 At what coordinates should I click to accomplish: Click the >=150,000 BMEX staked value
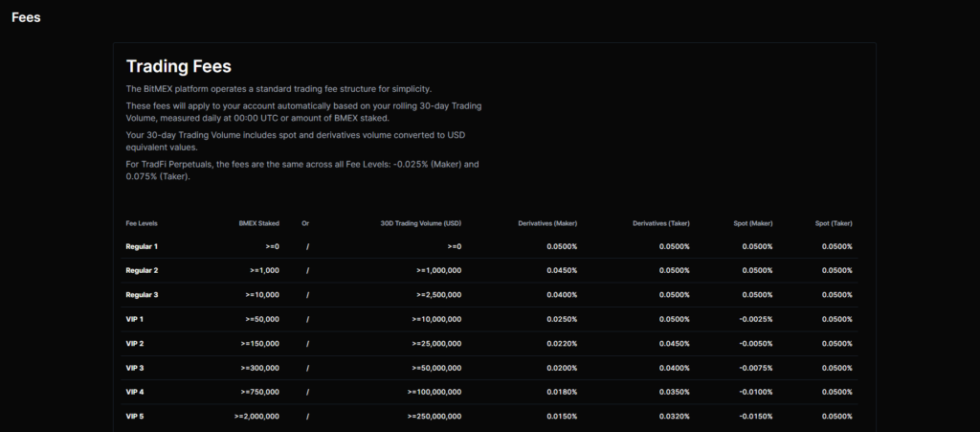[x=260, y=344]
